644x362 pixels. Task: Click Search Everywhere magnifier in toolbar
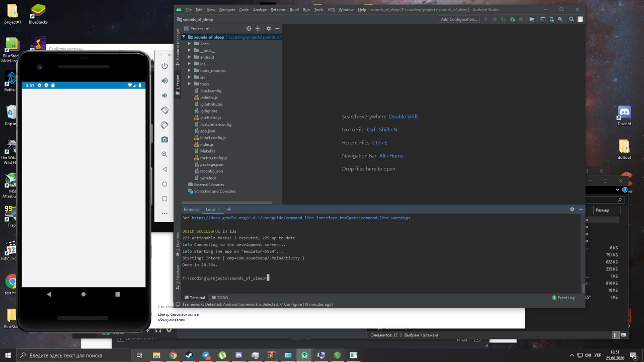coord(572,19)
